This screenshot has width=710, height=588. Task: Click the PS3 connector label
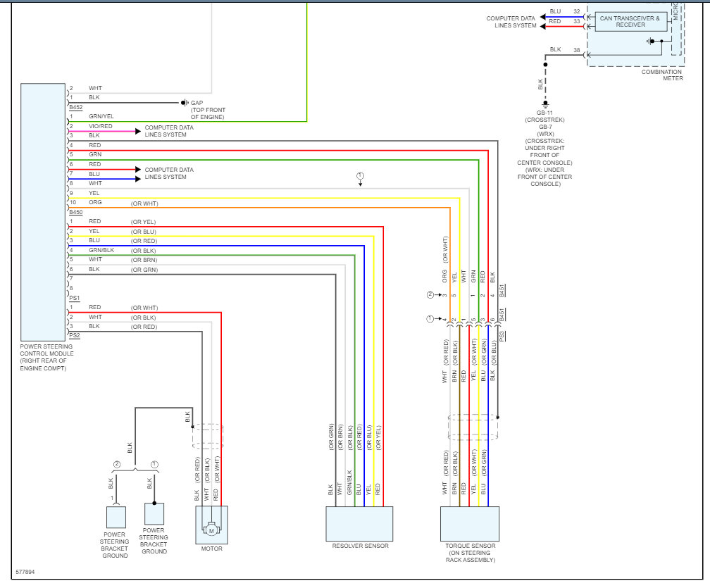(x=502, y=336)
